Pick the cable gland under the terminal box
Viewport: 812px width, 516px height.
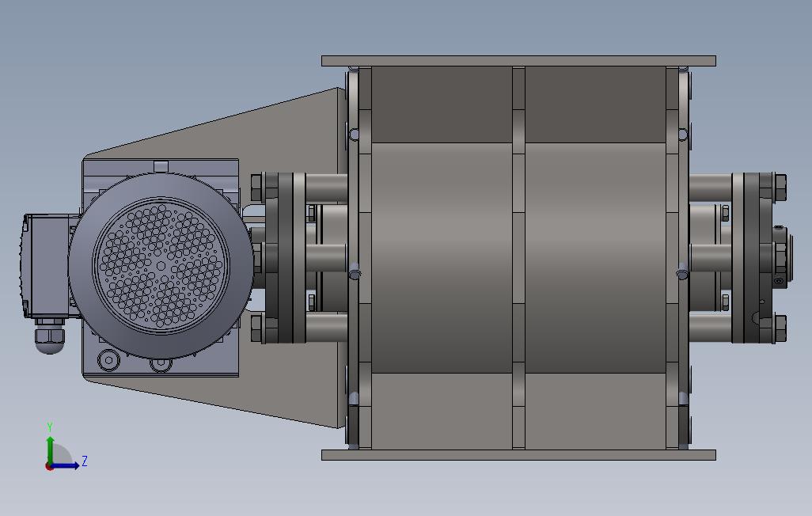[50, 336]
